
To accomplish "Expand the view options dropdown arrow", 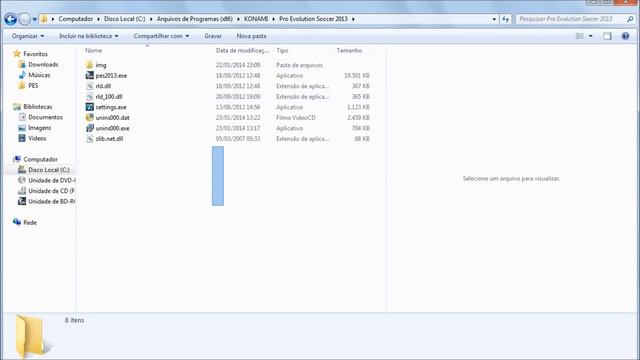I will coord(590,36).
